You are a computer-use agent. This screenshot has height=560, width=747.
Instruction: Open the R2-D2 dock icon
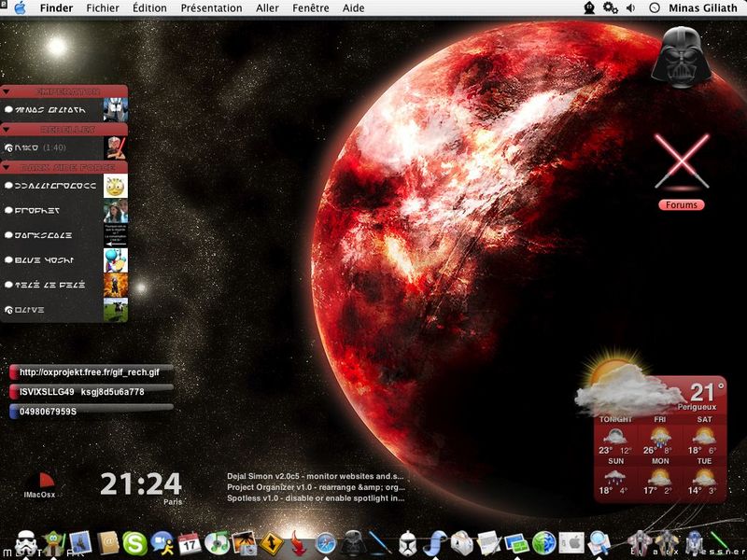(694, 543)
